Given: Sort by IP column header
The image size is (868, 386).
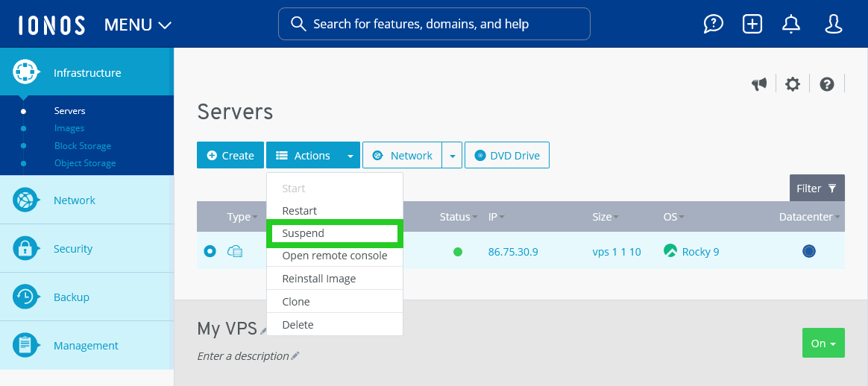Looking at the screenshot, I should (496, 217).
